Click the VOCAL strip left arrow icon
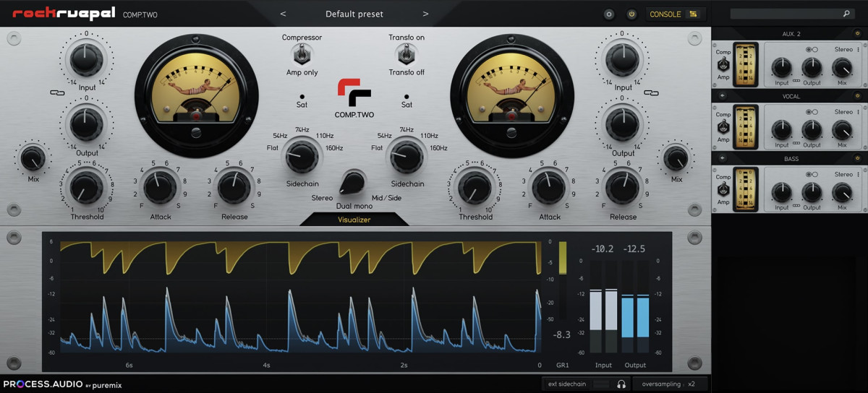This screenshot has width=868, height=393. (722, 95)
